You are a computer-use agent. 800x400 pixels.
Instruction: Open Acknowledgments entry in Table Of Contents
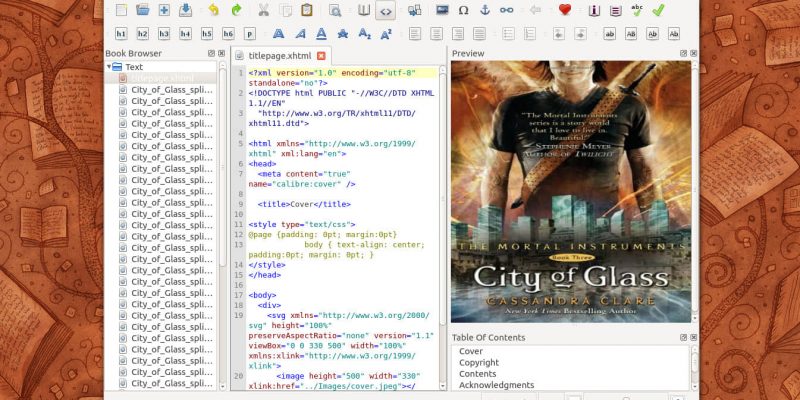coord(496,385)
